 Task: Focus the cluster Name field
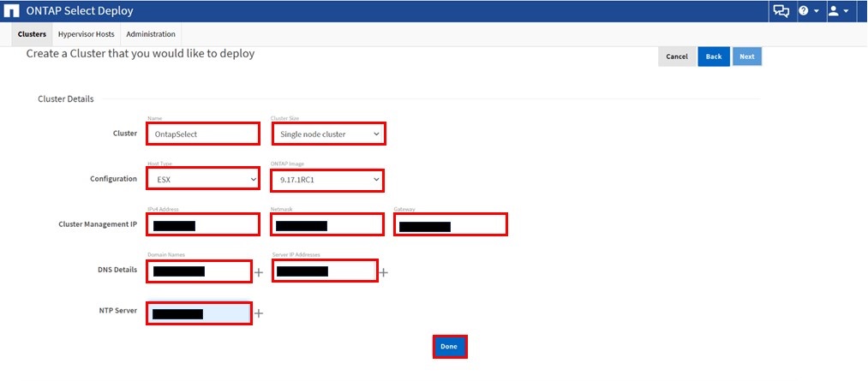[x=202, y=134]
